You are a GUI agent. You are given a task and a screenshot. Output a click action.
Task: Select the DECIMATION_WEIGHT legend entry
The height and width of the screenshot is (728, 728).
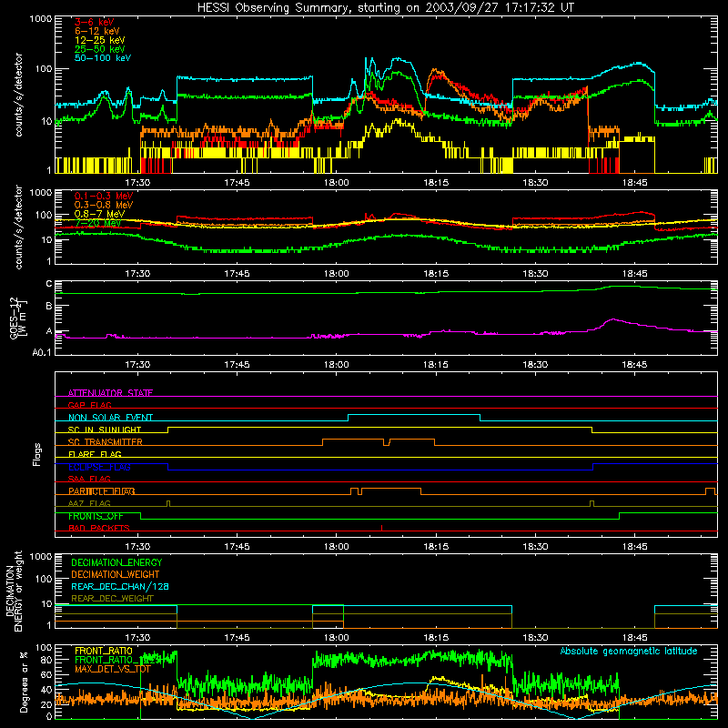tap(116, 574)
